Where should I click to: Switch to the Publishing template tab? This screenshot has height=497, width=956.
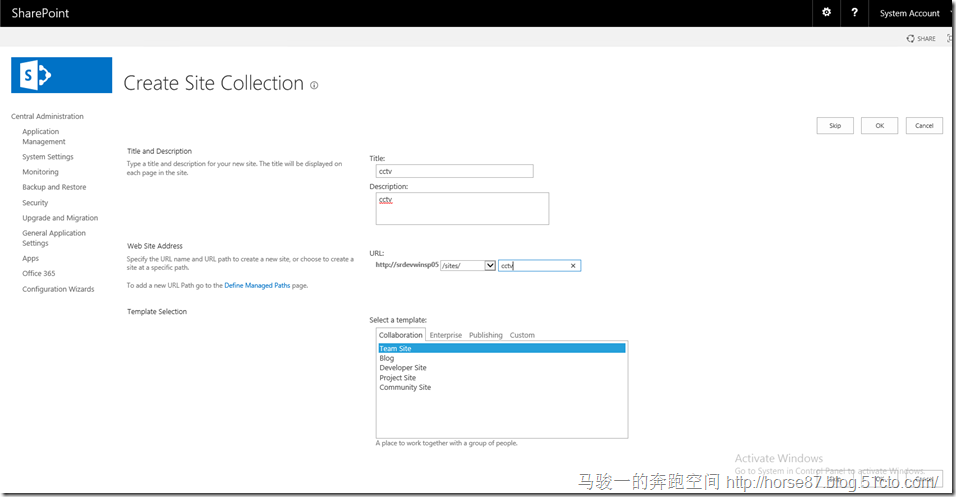coord(486,335)
